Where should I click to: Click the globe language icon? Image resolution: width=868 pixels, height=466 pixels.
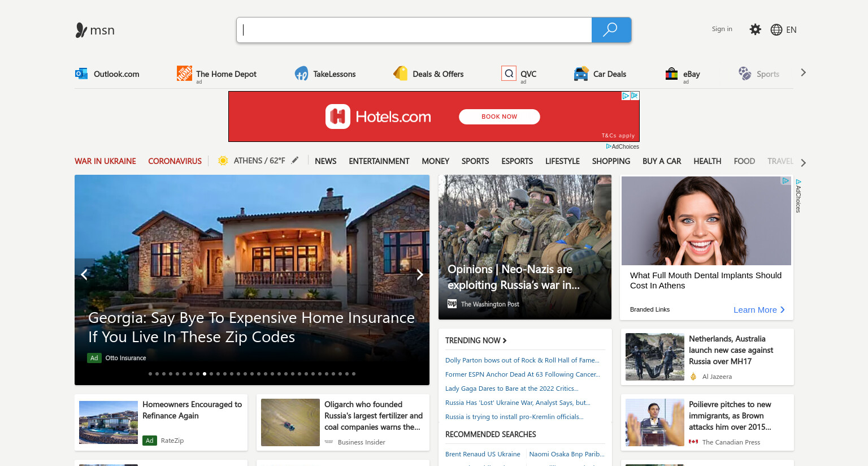coord(776,30)
